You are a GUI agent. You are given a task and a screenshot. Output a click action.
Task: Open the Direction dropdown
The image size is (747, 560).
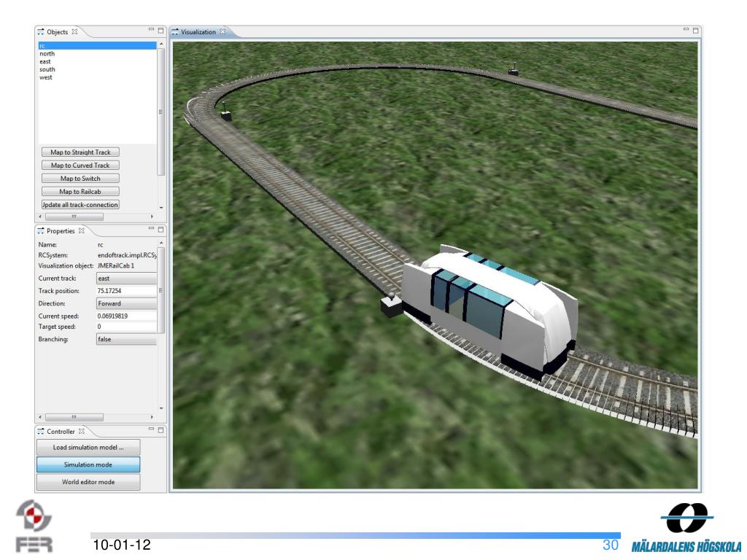(127, 304)
